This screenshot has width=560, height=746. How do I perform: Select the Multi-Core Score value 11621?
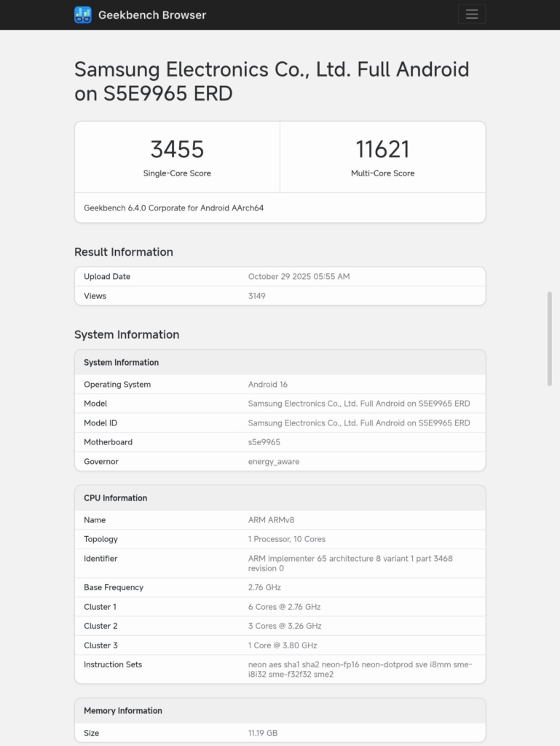click(x=382, y=149)
